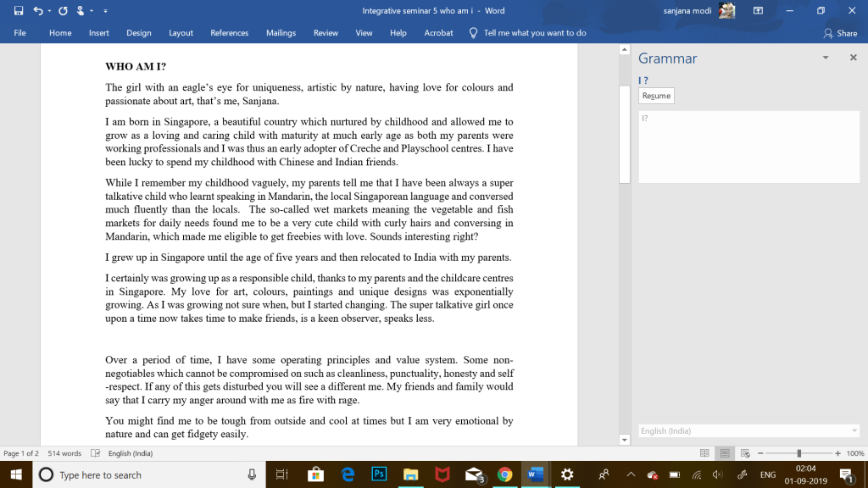Click the Redo/Repeat icon

point(63,11)
